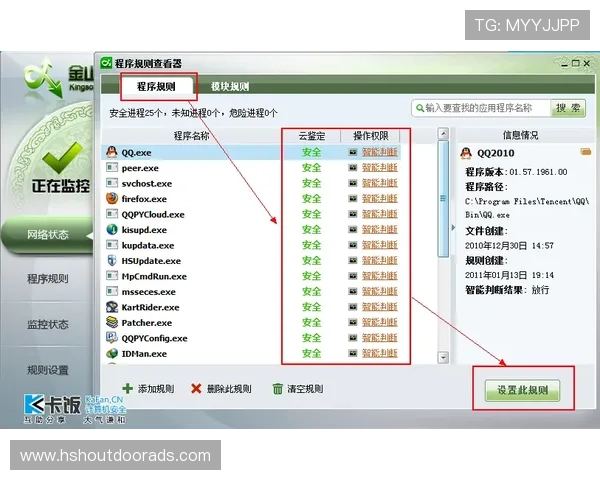The image size is (600, 480).
Task: Click the search magnifier icon
Action: tap(420, 108)
